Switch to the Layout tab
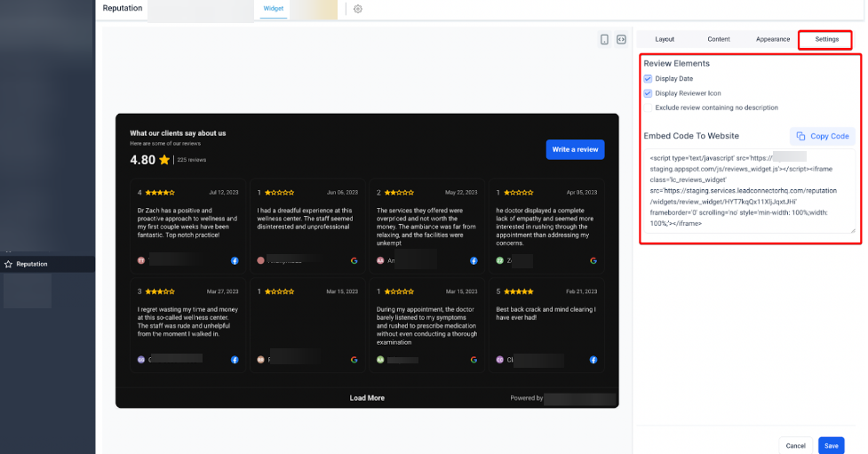 tap(665, 39)
